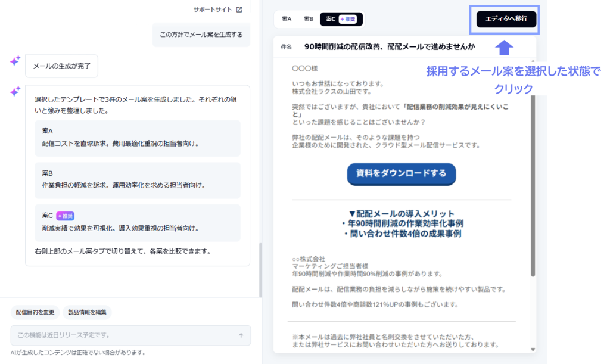Click the 配信目的を変更 chip
The width and height of the screenshot is (610, 364).
tap(35, 312)
